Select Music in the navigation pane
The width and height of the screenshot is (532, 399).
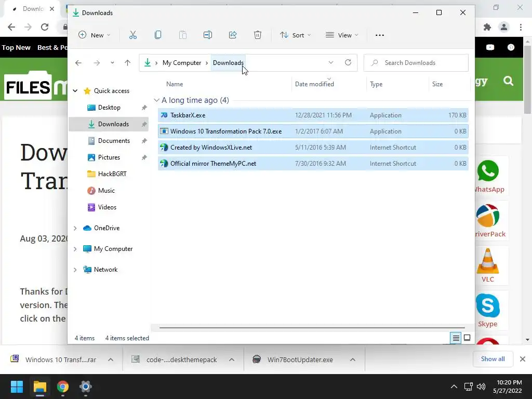point(109,191)
